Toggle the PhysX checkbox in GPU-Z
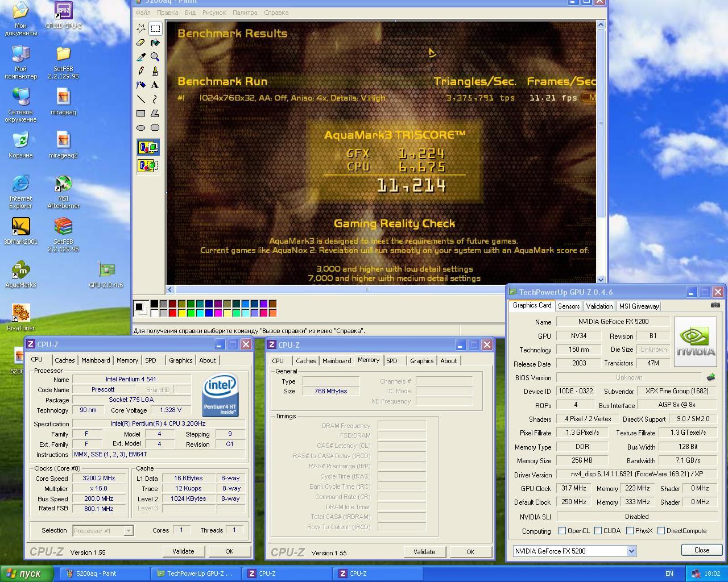Image resolution: width=728 pixels, height=582 pixels. (630, 531)
